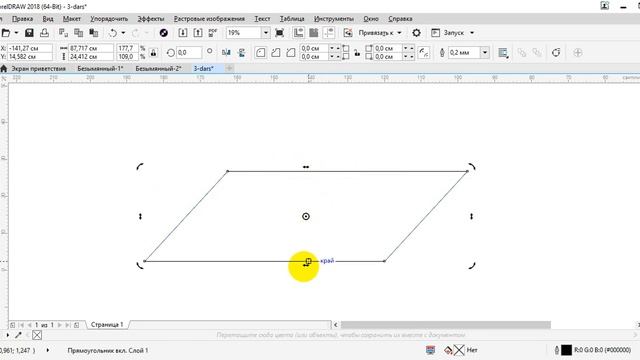Click the Full-screen preview icon
This screenshot has height=360, width=640.
pos(280,33)
